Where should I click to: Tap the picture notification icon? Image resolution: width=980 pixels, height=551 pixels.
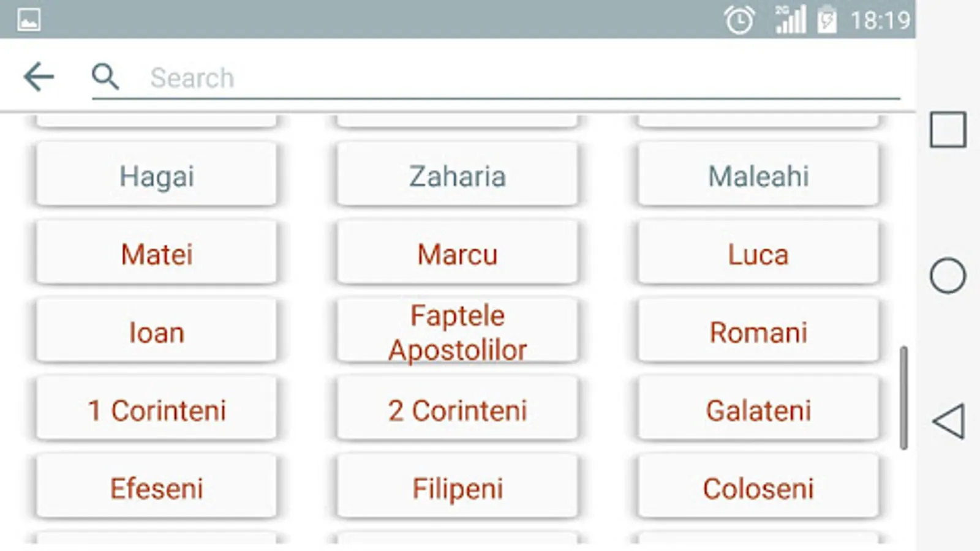click(29, 20)
